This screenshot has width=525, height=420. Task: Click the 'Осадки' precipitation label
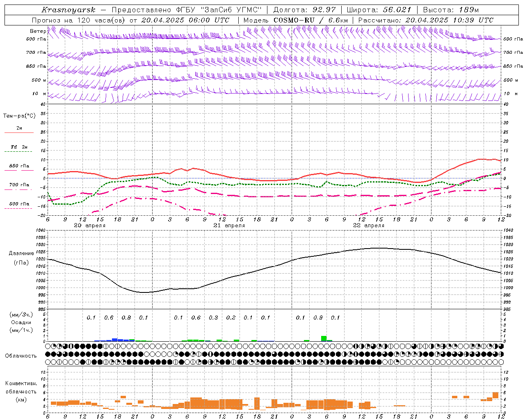(x=21, y=322)
